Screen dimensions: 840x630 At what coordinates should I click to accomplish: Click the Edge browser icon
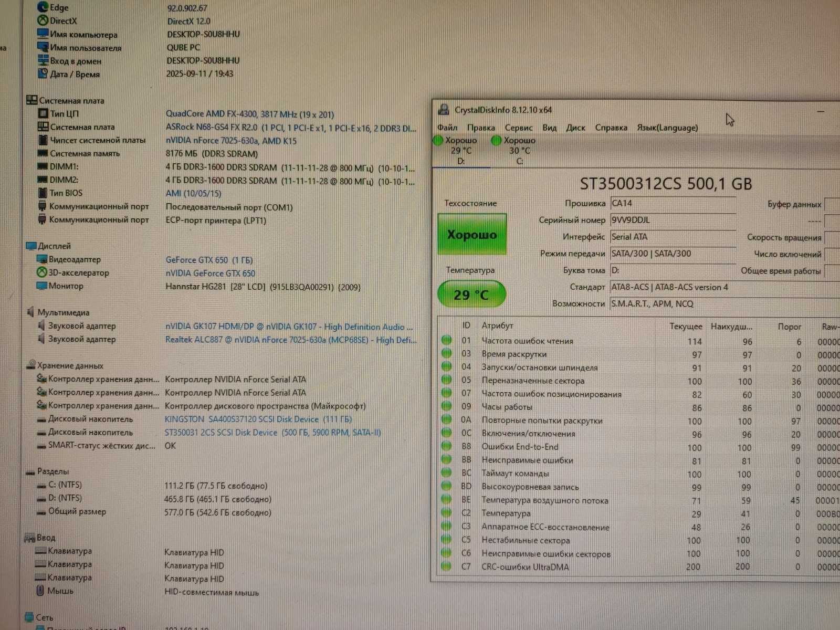tap(43, 7)
